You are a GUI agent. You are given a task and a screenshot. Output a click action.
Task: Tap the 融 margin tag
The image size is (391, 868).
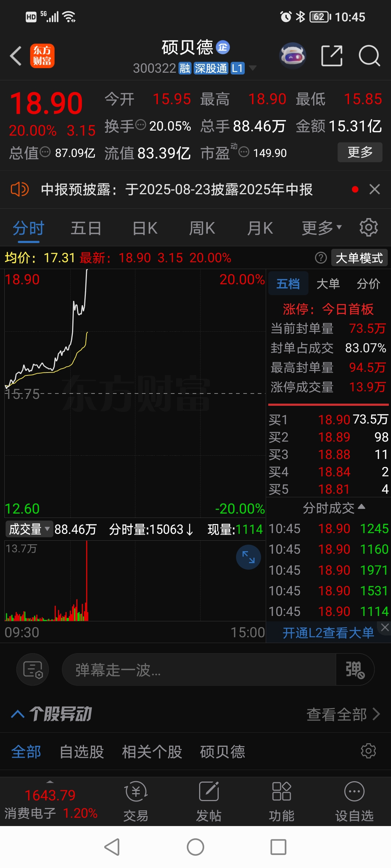pyautogui.click(x=185, y=68)
